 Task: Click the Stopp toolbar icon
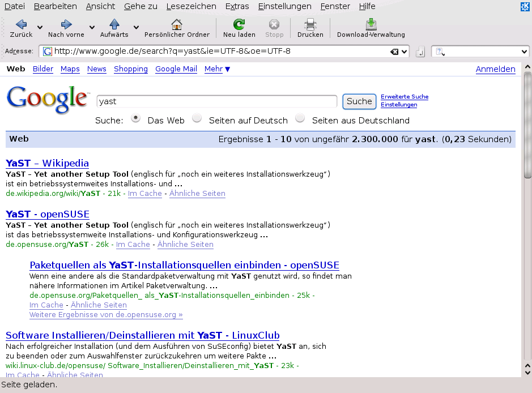[x=274, y=24]
